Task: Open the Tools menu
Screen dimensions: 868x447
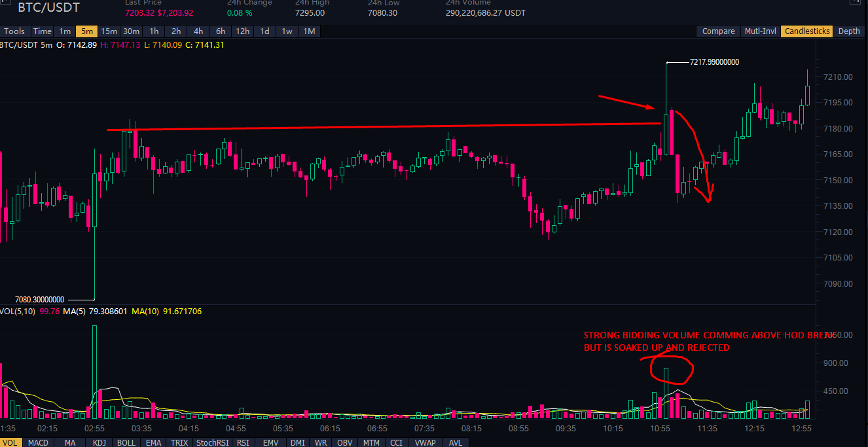Action: tap(14, 31)
